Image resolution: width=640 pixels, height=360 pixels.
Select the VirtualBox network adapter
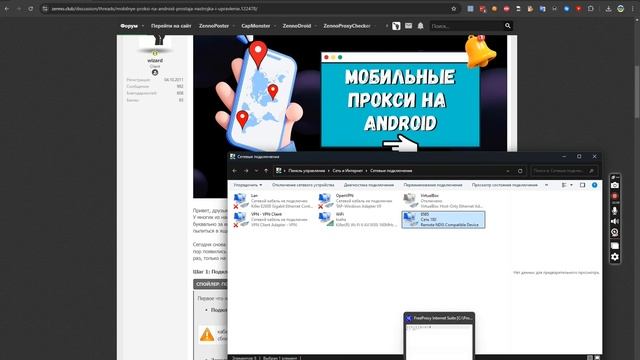[x=443, y=201]
